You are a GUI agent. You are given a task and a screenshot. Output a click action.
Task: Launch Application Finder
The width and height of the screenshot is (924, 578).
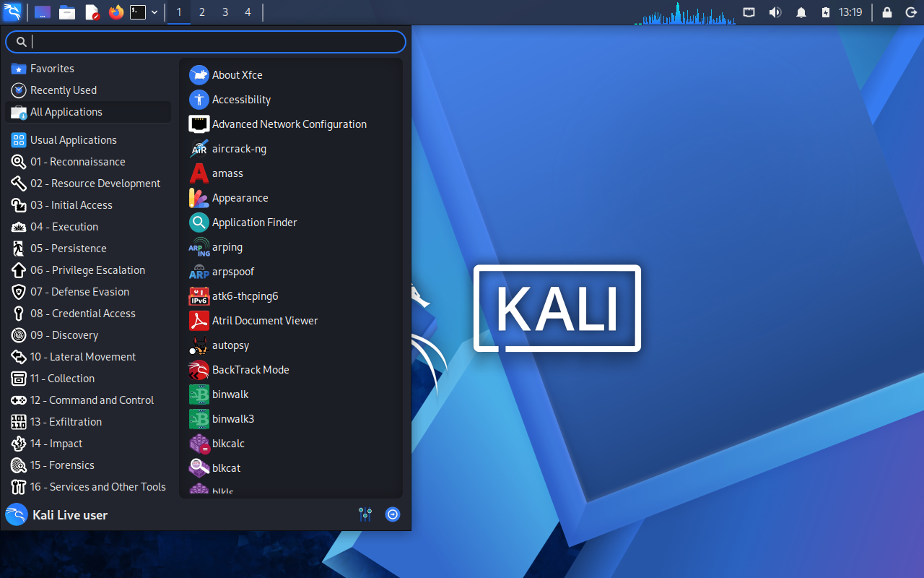click(x=291, y=223)
